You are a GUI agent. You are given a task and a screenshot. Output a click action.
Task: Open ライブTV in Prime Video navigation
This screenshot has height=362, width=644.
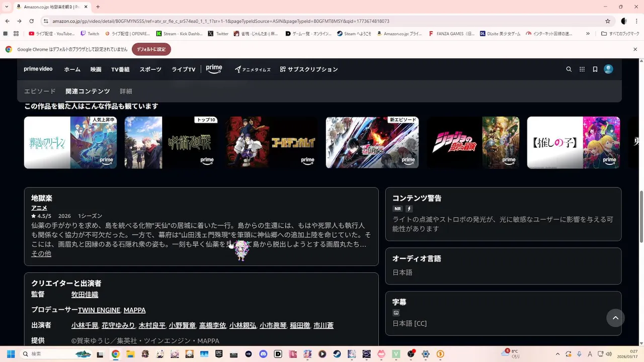pyautogui.click(x=183, y=69)
